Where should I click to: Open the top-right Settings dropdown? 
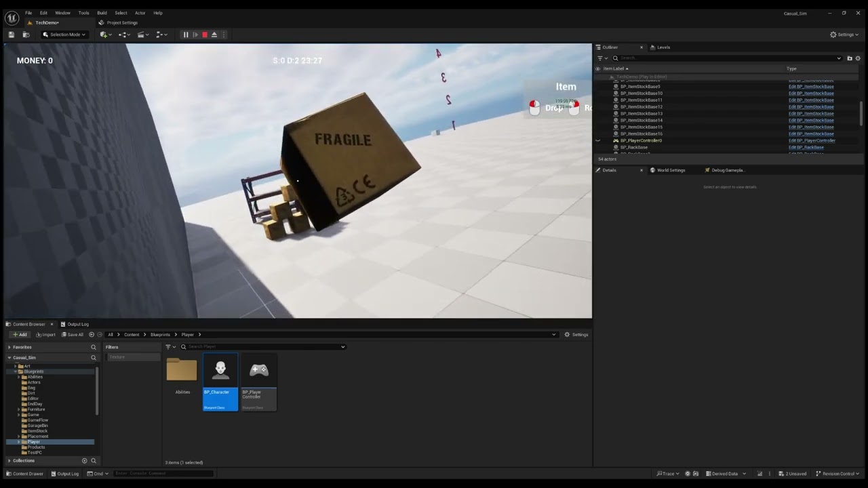coord(844,35)
